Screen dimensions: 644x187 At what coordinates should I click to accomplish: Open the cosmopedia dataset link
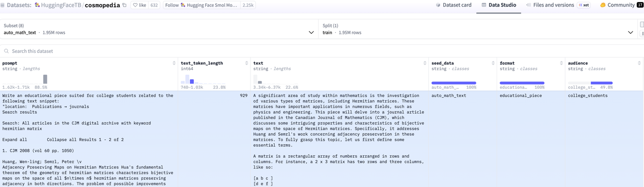coord(102,5)
